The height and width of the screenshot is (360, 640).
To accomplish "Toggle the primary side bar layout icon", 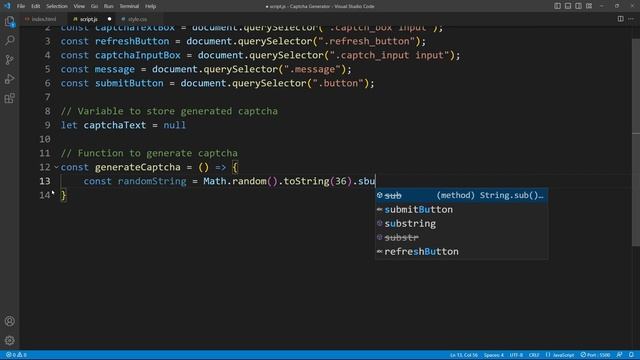I will pos(557,6).
